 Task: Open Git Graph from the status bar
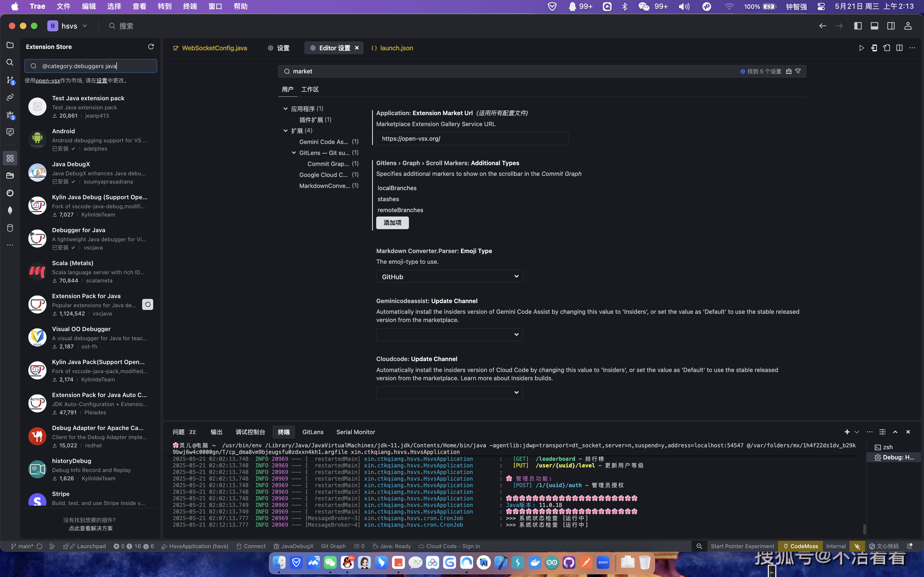tap(333, 546)
